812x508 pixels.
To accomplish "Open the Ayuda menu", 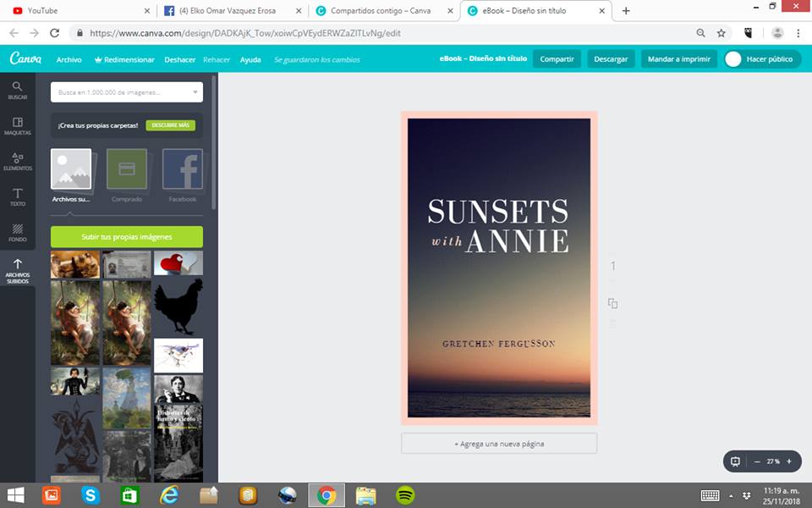I will [250, 60].
